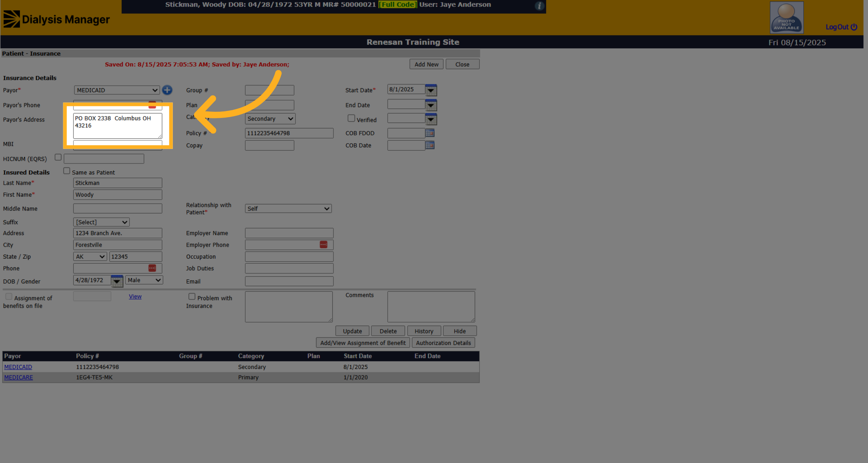Open the Suffix dropdown

tap(101, 222)
